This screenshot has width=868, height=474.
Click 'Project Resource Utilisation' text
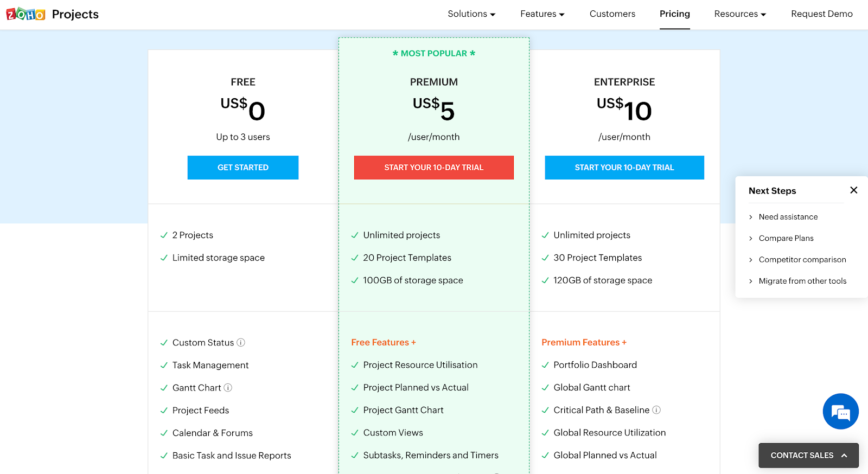(420, 365)
